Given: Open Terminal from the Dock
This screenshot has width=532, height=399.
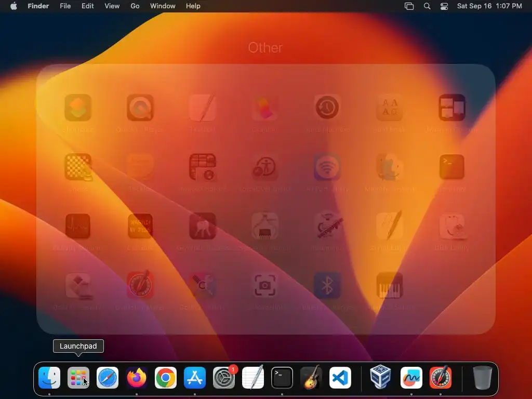Looking at the screenshot, I should [x=282, y=378].
